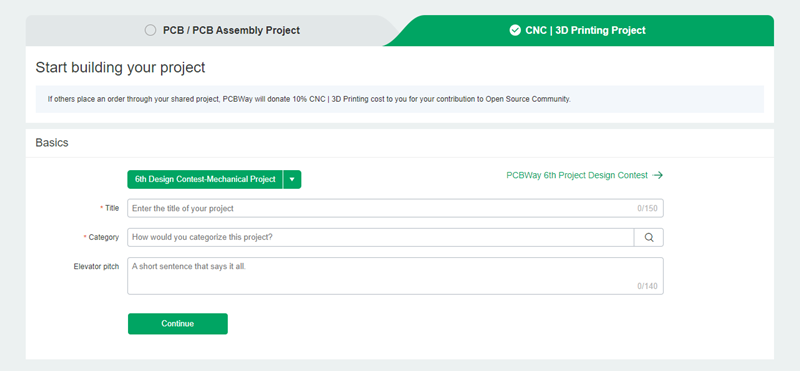Click the 0/140 pitch character counter
This screenshot has width=800, height=371.
click(x=647, y=286)
